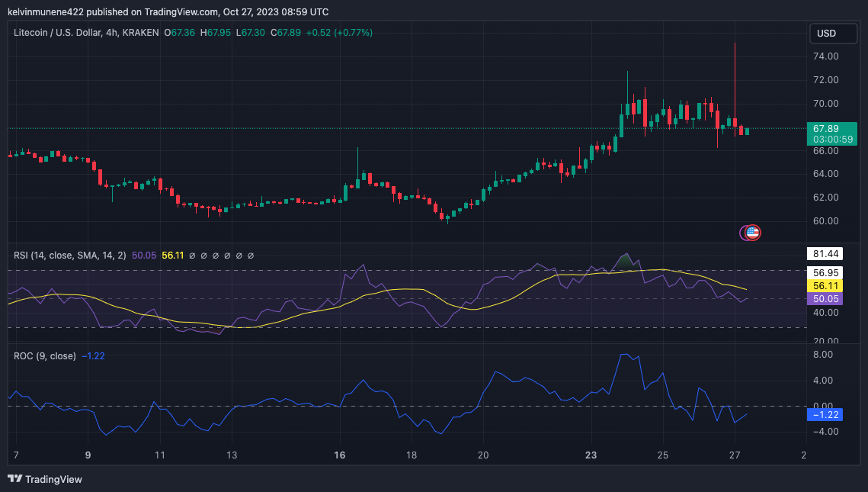Viewport: 868px width, 492px height.
Task: Select the Litecoin / U.S. Dollar symbol title
Action: (86, 33)
